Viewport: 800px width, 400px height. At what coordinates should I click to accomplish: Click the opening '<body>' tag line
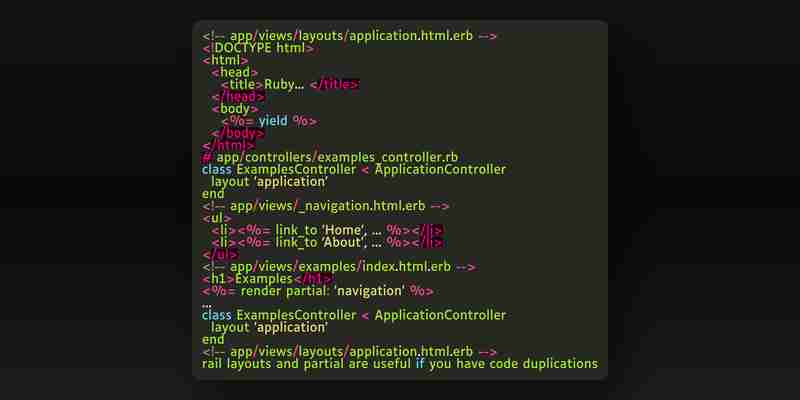[x=235, y=109]
